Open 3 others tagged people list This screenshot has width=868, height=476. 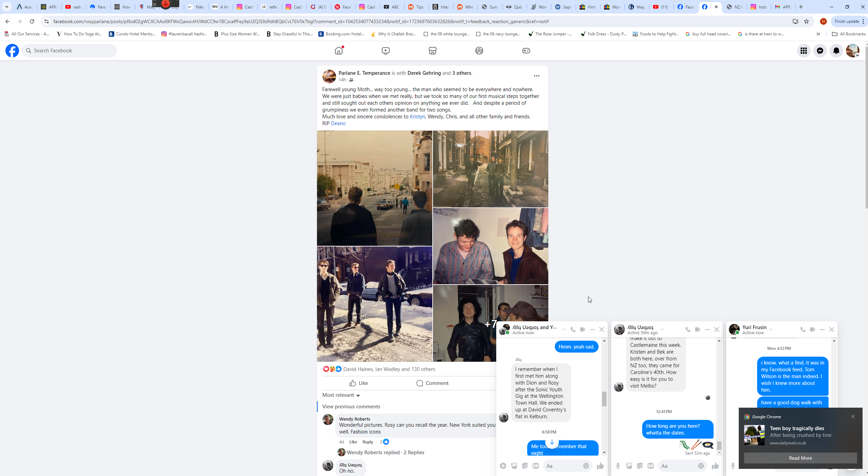(462, 73)
